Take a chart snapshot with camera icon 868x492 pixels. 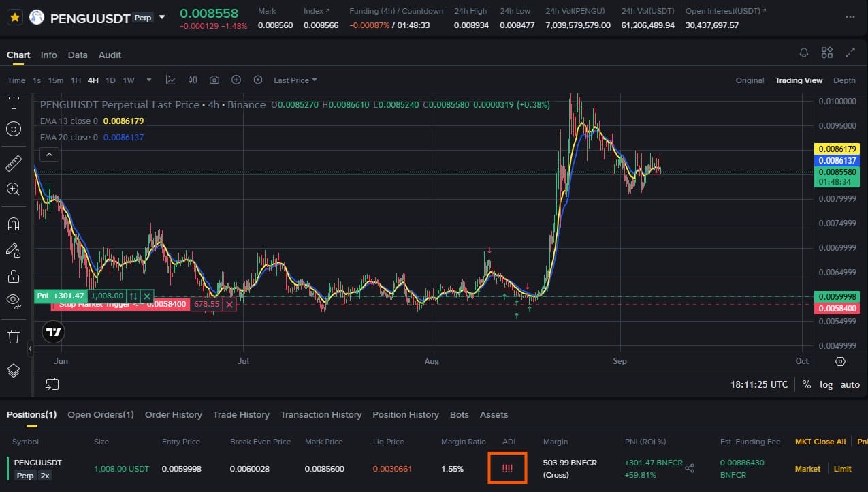tap(214, 80)
